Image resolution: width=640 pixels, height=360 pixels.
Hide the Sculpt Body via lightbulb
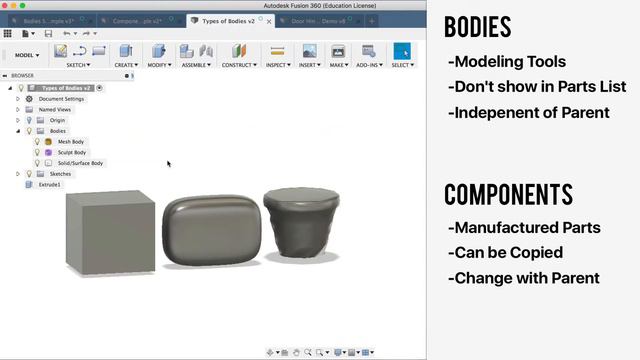pyautogui.click(x=37, y=152)
